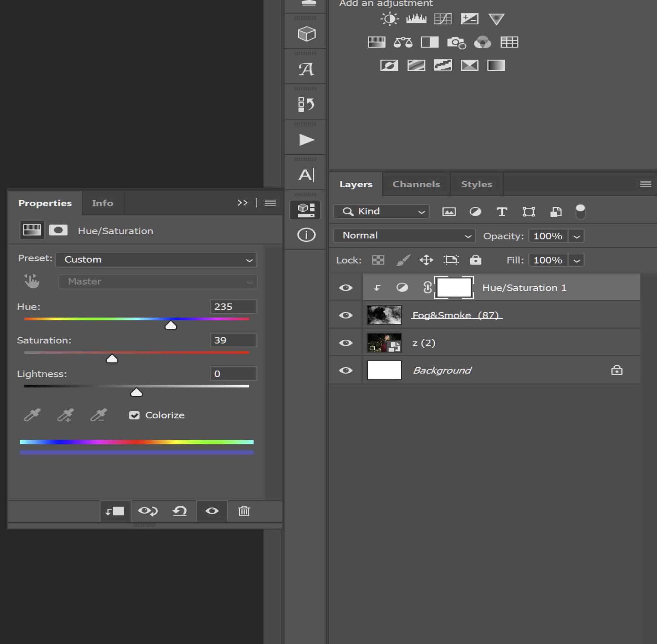657x644 pixels.
Task: Add a Gradient Map adjustment
Action: point(496,65)
